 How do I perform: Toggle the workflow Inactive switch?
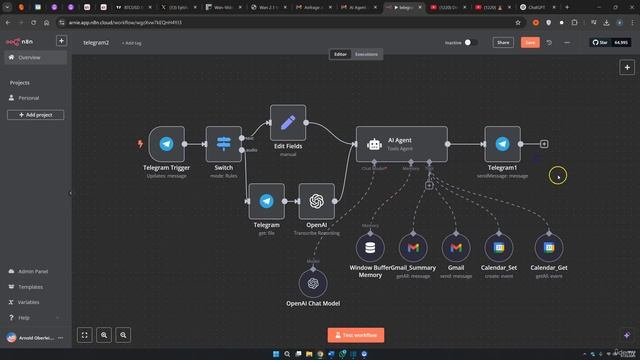click(x=470, y=42)
